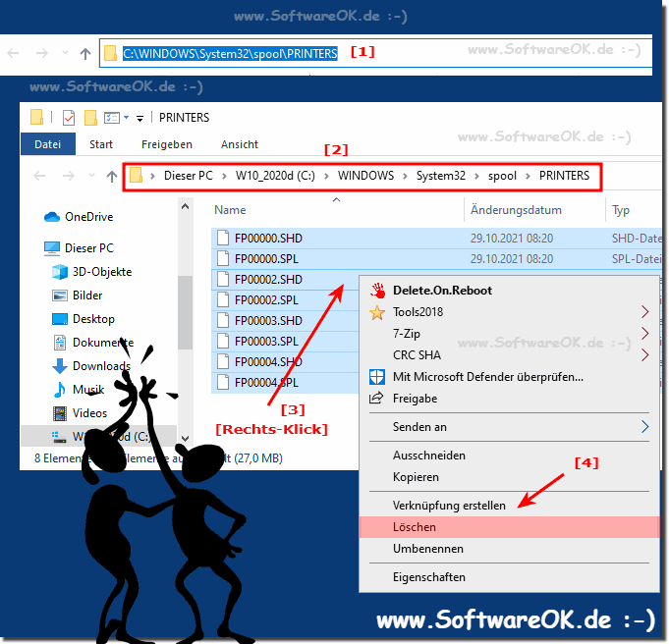Viewport: 669px width, 644px height.
Task: Expand the chevron after WINDOWS in breadcrumb
Action: point(405,176)
